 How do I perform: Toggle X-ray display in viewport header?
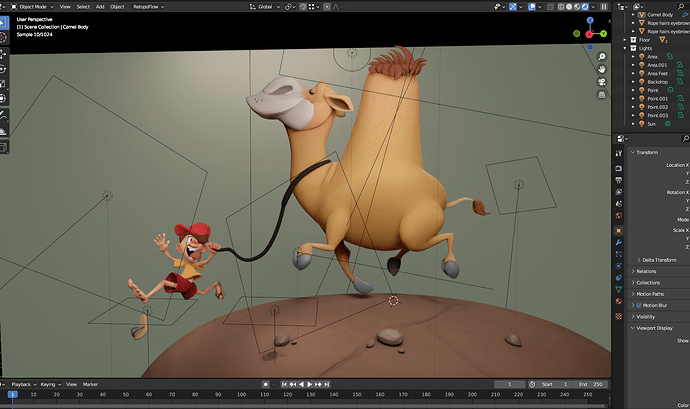pos(551,7)
